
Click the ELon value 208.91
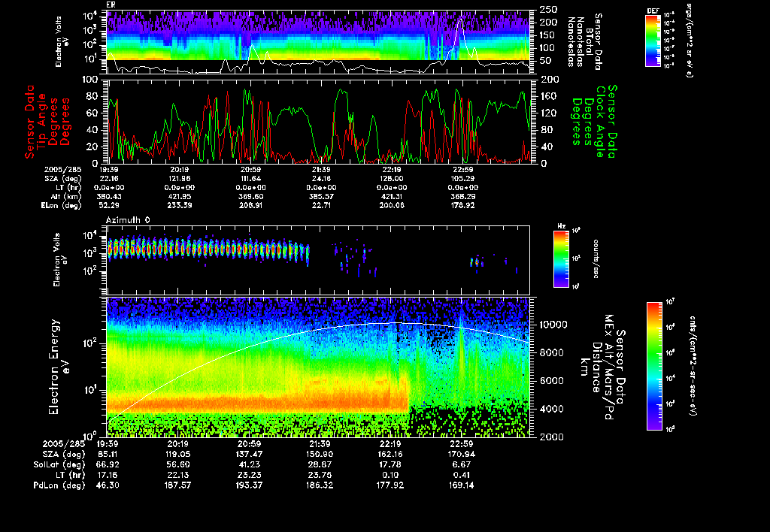(x=250, y=206)
